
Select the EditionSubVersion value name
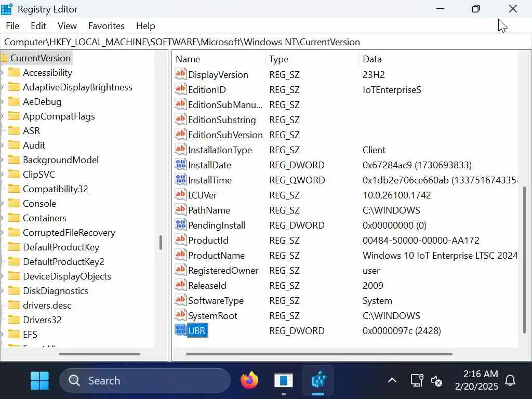(225, 135)
